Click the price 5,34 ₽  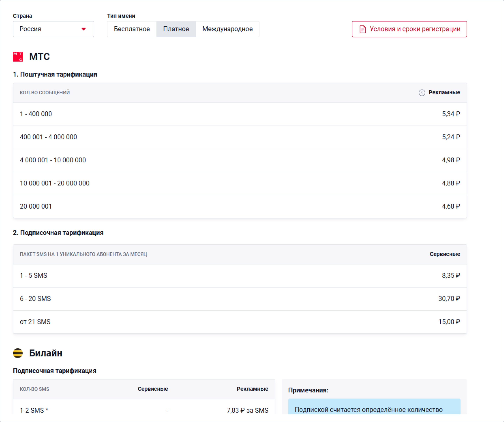(451, 114)
